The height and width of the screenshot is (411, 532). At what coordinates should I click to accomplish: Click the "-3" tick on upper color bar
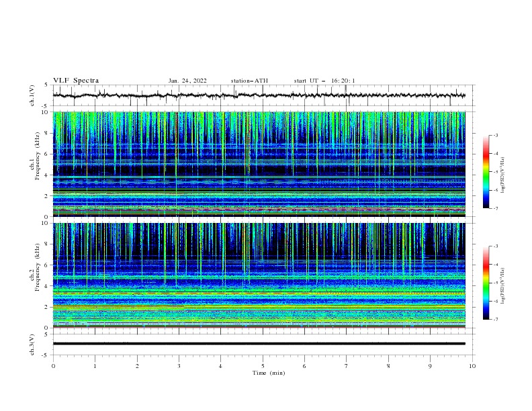(x=495, y=135)
